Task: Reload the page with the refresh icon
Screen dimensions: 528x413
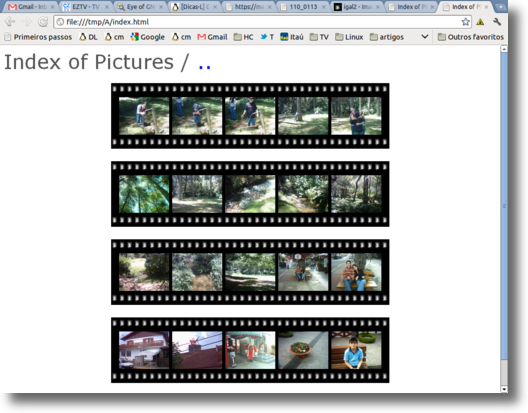Action: point(43,22)
